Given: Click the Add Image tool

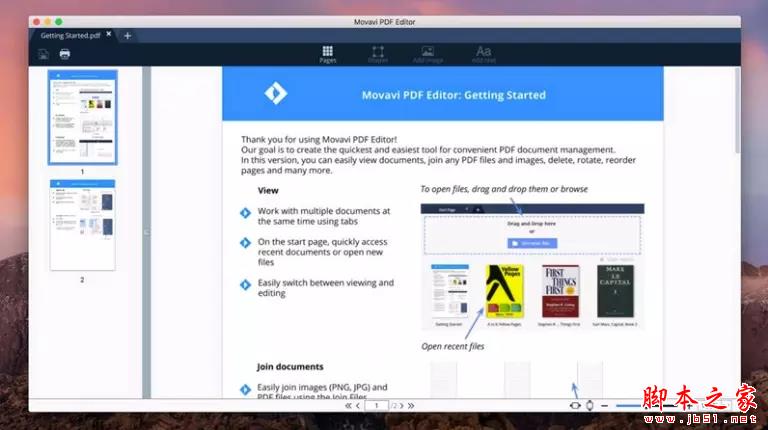Looking at the screenshot, I should pyautogui.click(x=428, y=54).
